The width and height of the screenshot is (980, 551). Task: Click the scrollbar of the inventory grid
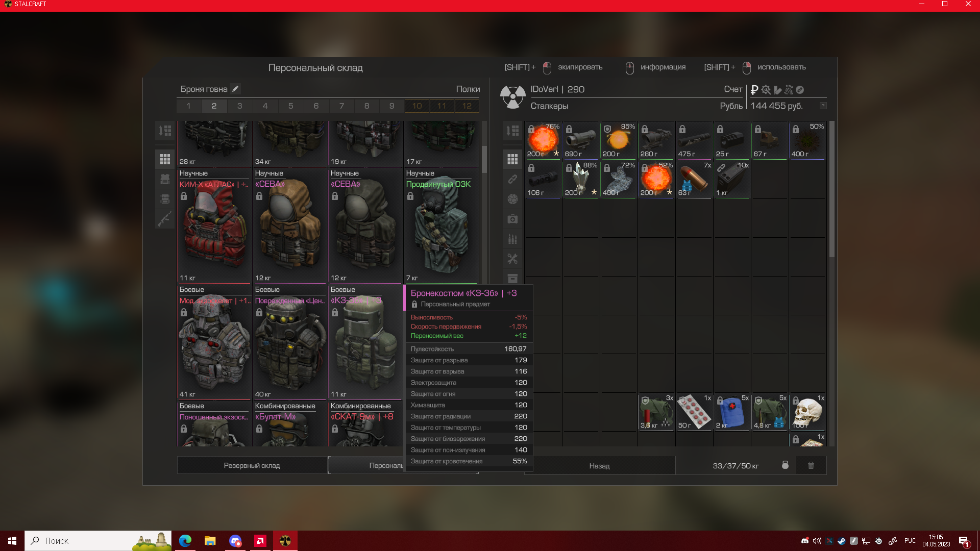[x=831, y=189]
